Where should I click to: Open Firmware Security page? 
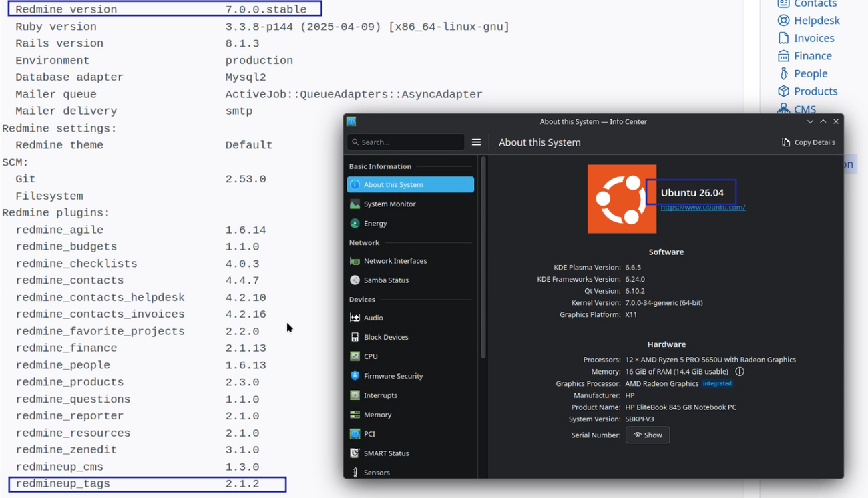pos(411,376)
